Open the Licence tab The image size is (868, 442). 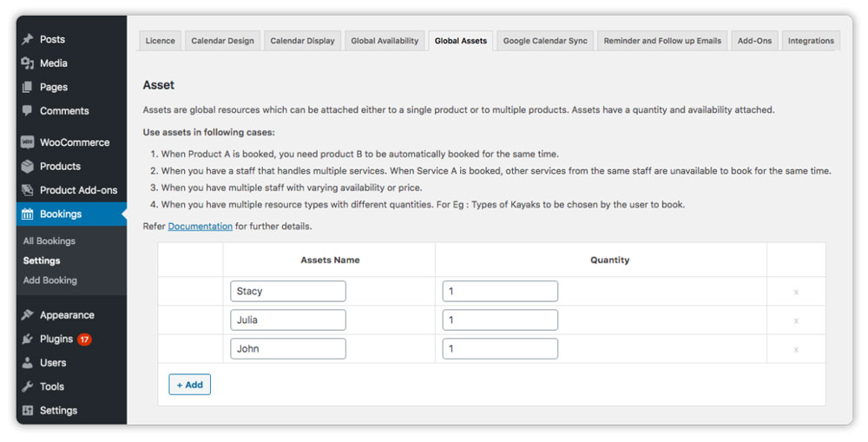point(160,41)
